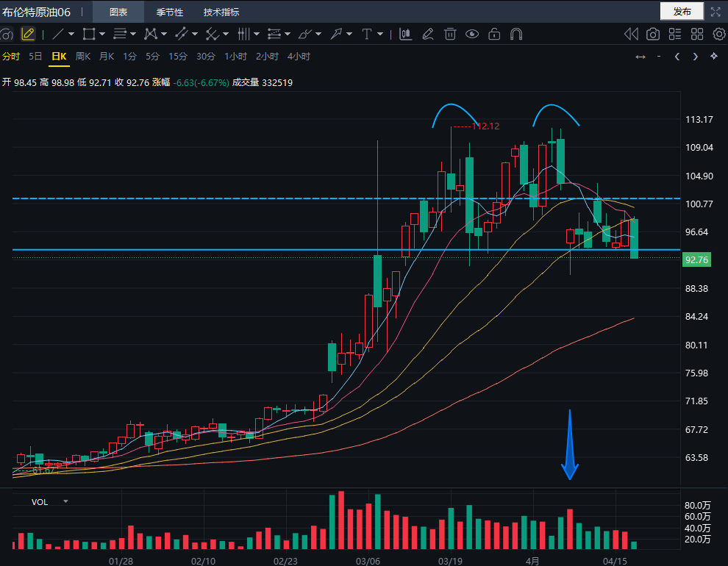The width and height of the screenshot is (728, 566).
Task: Switch to the 季节性 tab
Action: (169, 12)
